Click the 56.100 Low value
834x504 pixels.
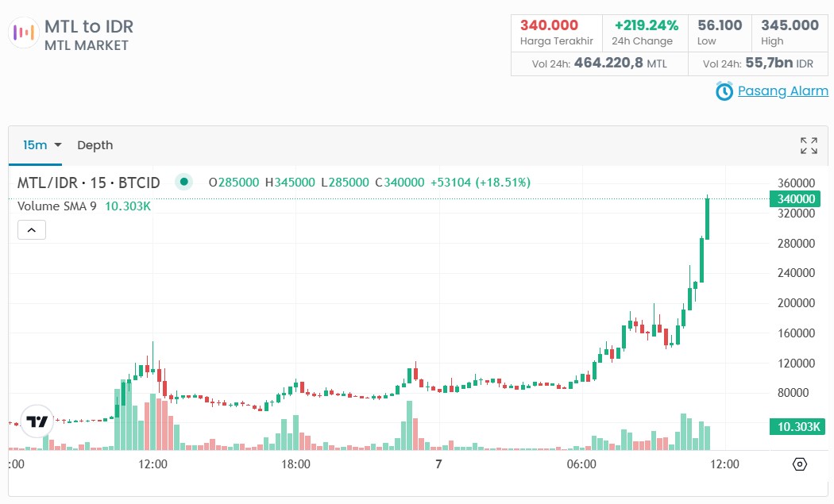720,25
